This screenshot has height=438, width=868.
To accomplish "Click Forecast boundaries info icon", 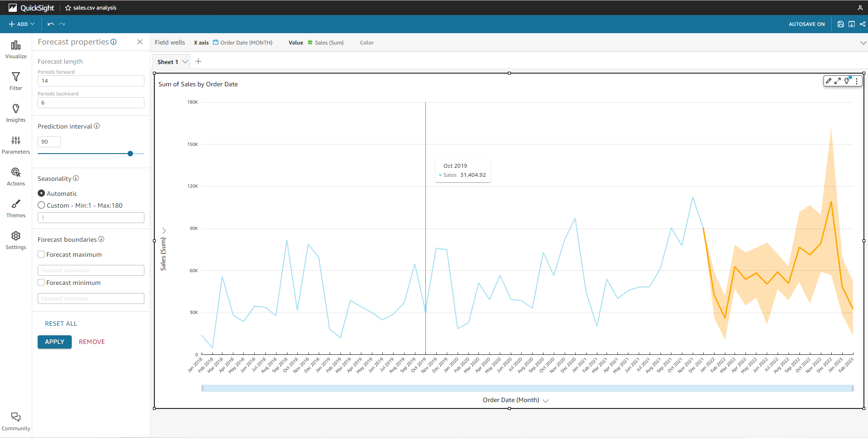I will [x=101, y=239].
